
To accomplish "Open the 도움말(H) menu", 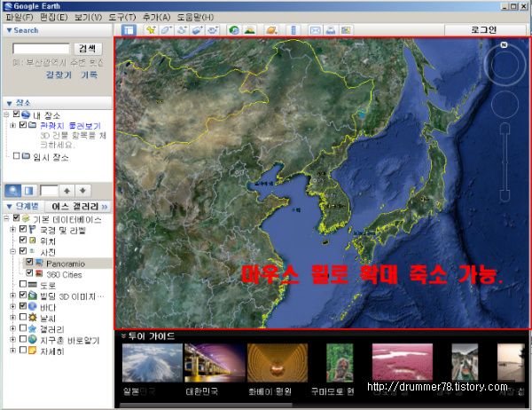I will tap(195, 17).
